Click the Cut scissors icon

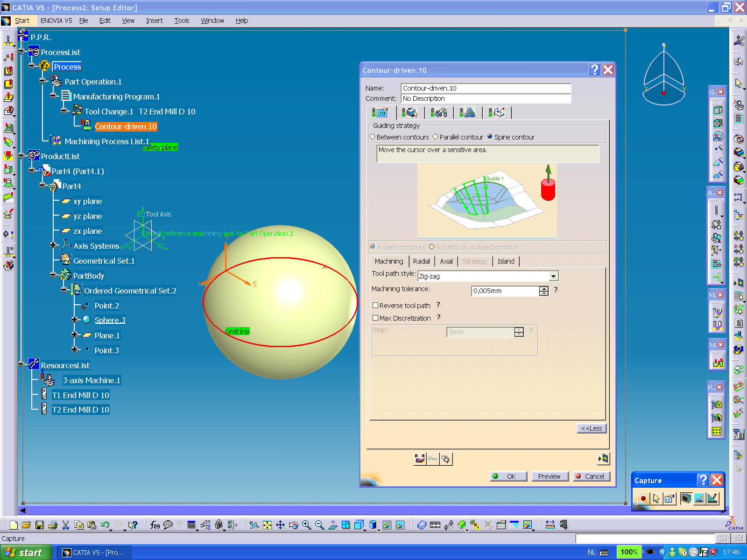click(66, 525)
